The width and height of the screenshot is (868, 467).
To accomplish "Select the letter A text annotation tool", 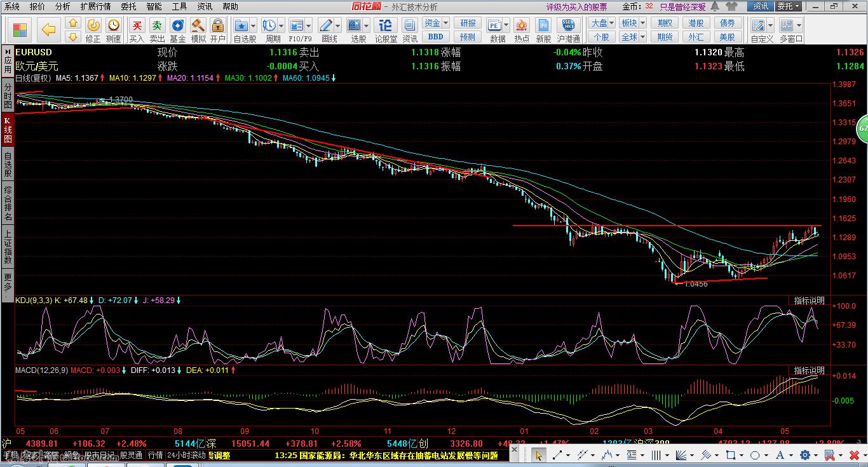I will (x=779, y=455).
